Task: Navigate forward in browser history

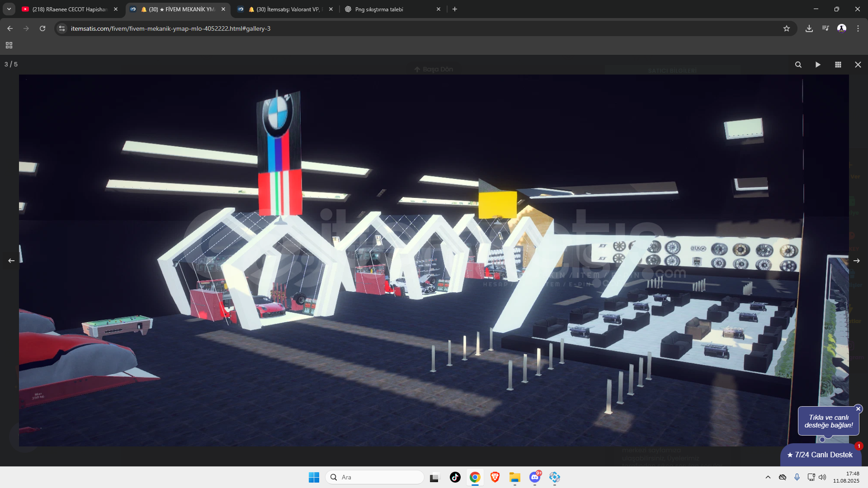Action: tap(26, 28)
